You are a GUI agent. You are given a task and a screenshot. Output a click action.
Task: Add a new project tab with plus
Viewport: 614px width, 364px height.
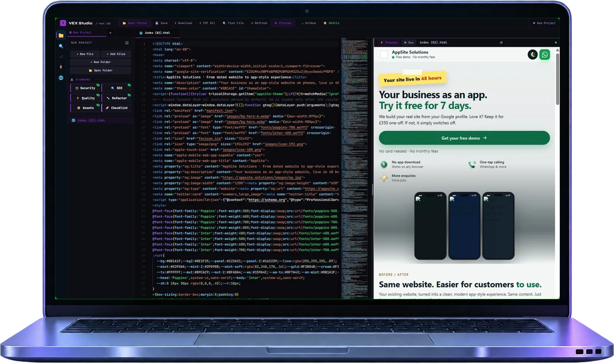click(110, 32)
